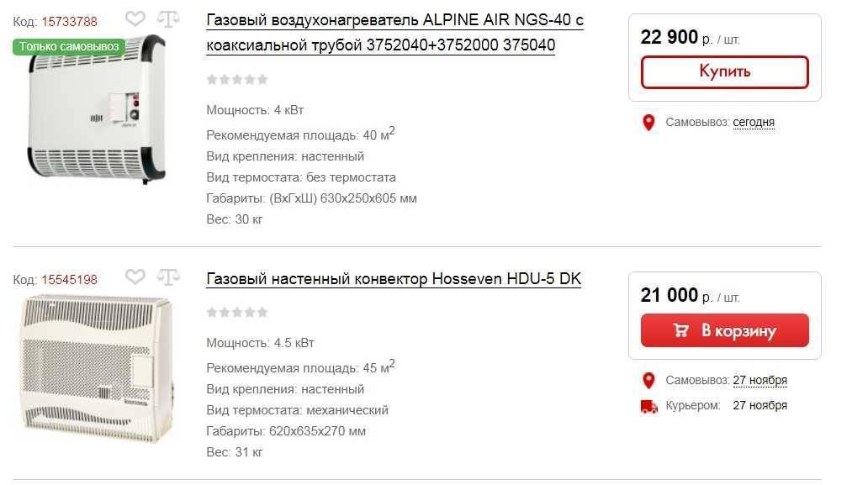Compare ALPINE AIR NGS-40 using scales icon

(168, 18)
